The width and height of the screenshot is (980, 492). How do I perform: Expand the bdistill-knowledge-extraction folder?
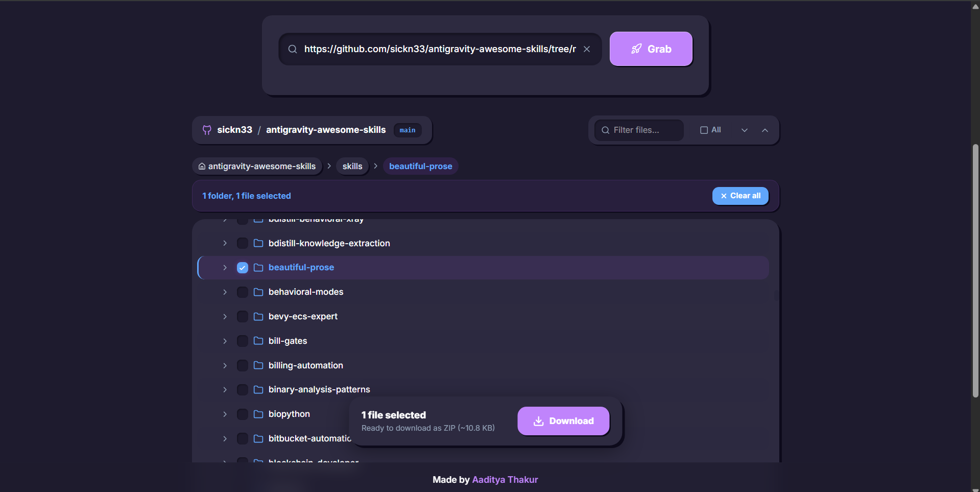[225, 243]
